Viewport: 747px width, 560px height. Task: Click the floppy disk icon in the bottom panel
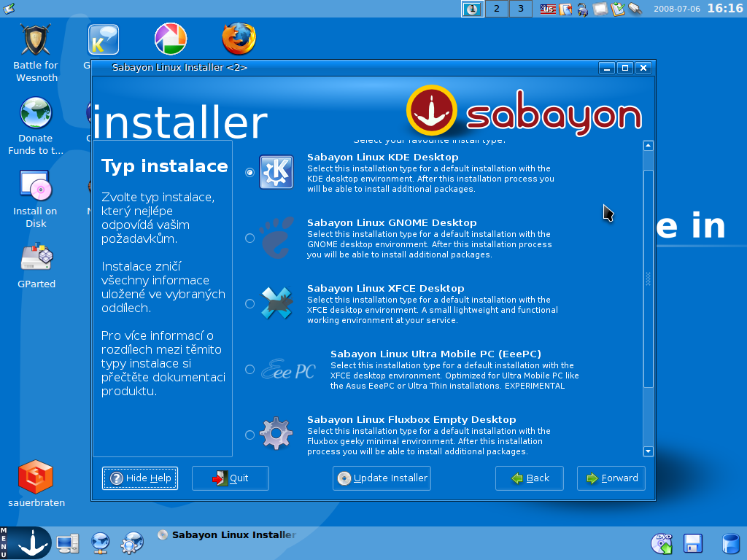[693, 544]
